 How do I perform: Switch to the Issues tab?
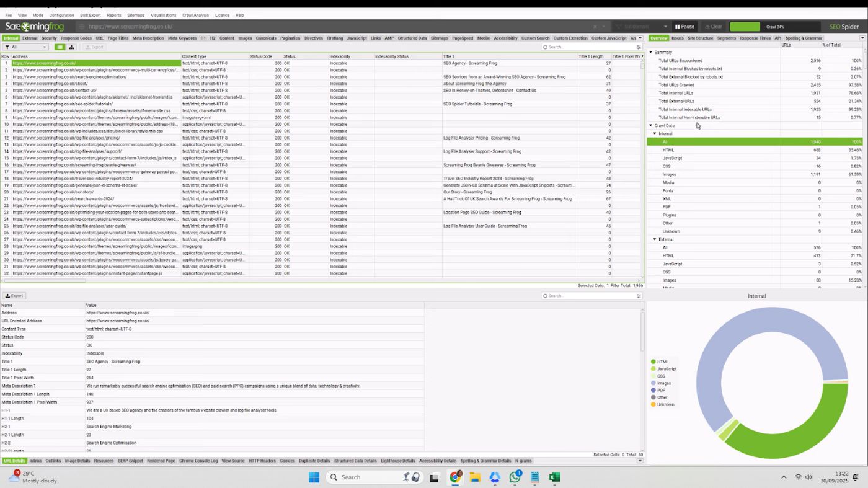pyautogui.click(x=677, y=38)
